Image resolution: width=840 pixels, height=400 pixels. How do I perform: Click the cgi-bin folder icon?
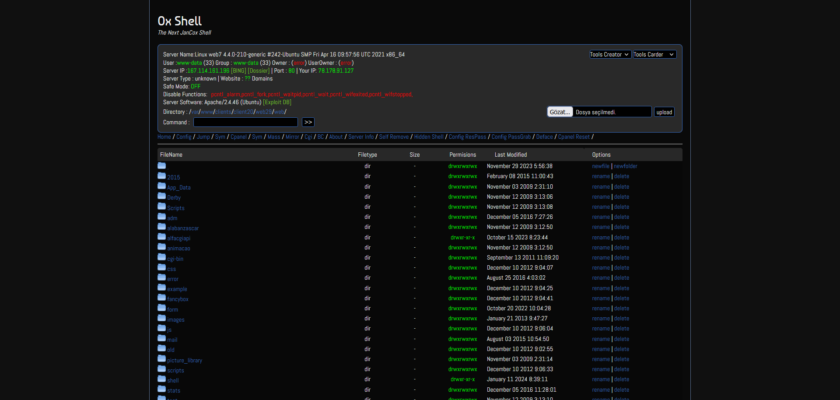[162, 257]
